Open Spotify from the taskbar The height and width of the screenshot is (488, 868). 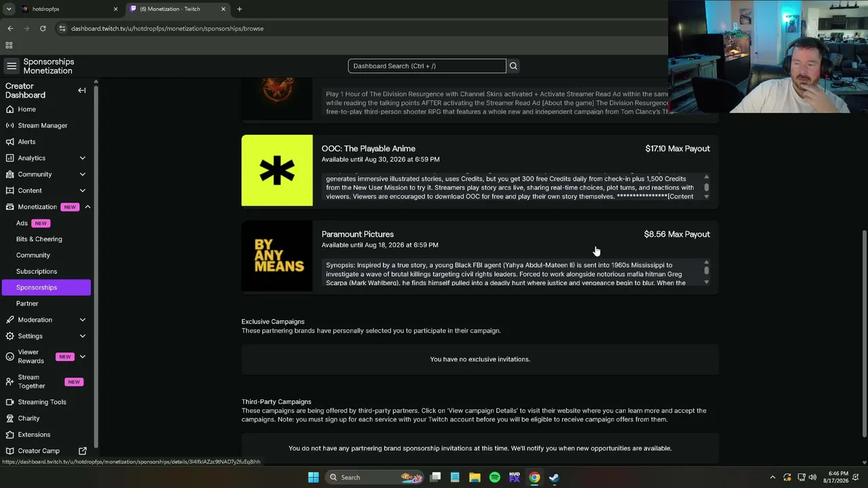(x=494, y=477)
